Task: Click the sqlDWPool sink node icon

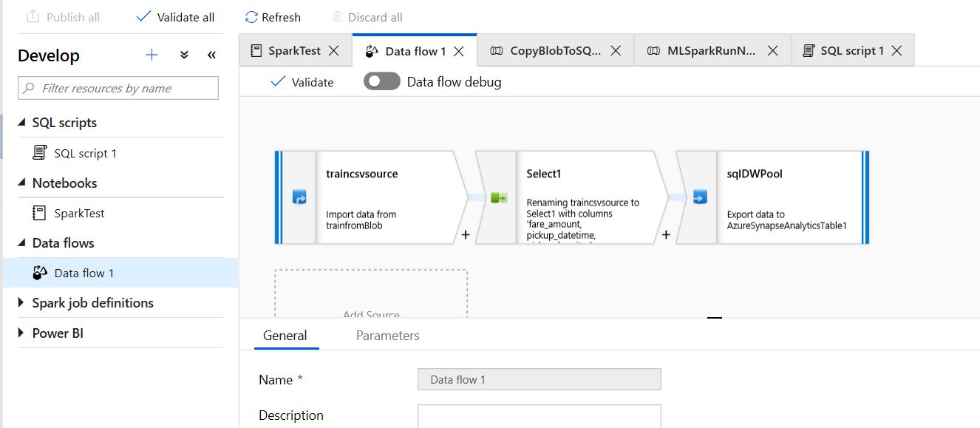Action: (700, 197)
